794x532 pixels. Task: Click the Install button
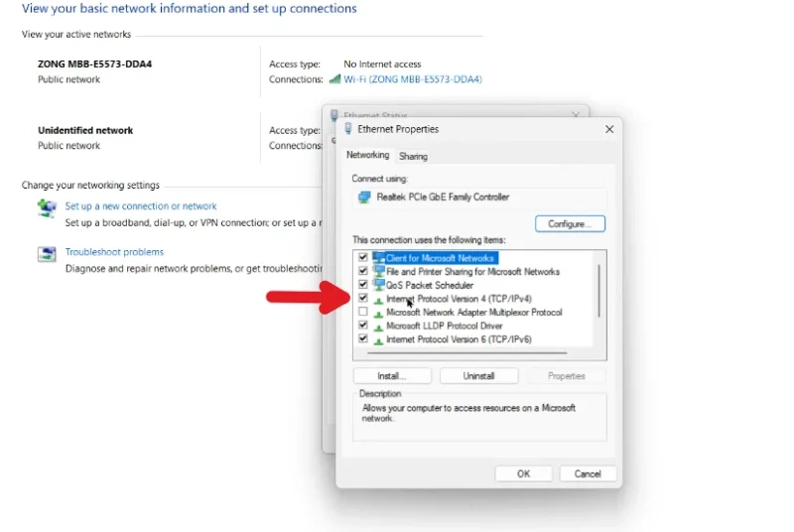(x=392, y=376)
